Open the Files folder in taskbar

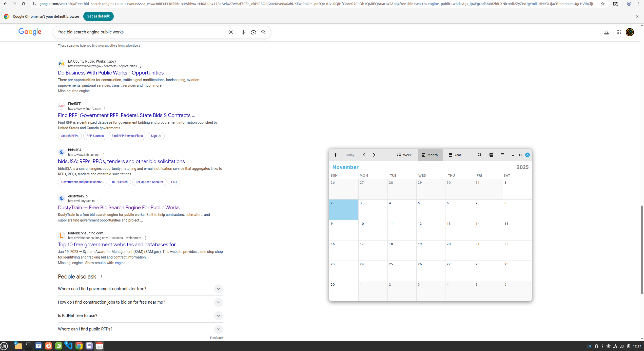[x=18, y=346]
